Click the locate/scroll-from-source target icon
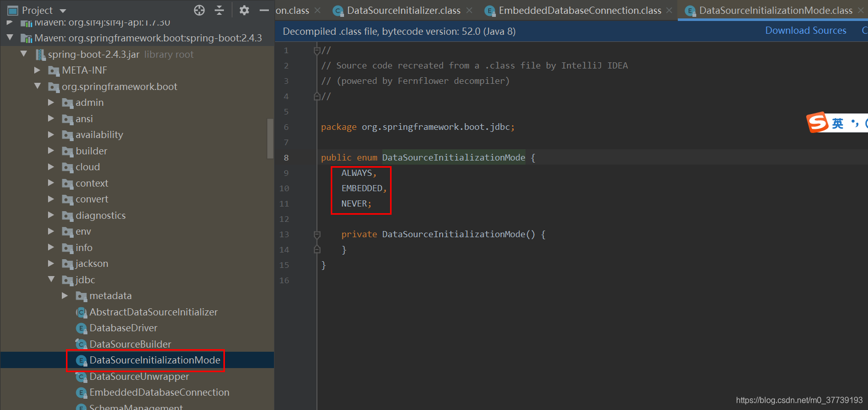Viewport: 868px width, 410px height. pos(199,10)
